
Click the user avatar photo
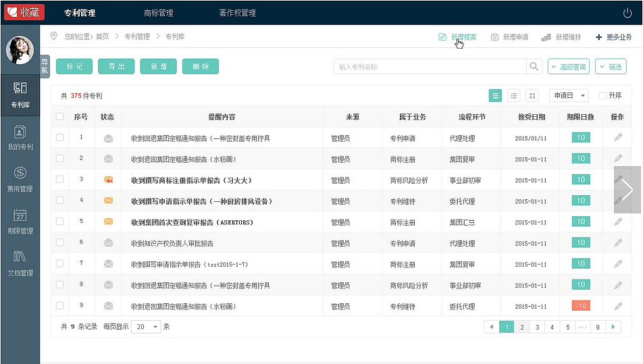20,51
